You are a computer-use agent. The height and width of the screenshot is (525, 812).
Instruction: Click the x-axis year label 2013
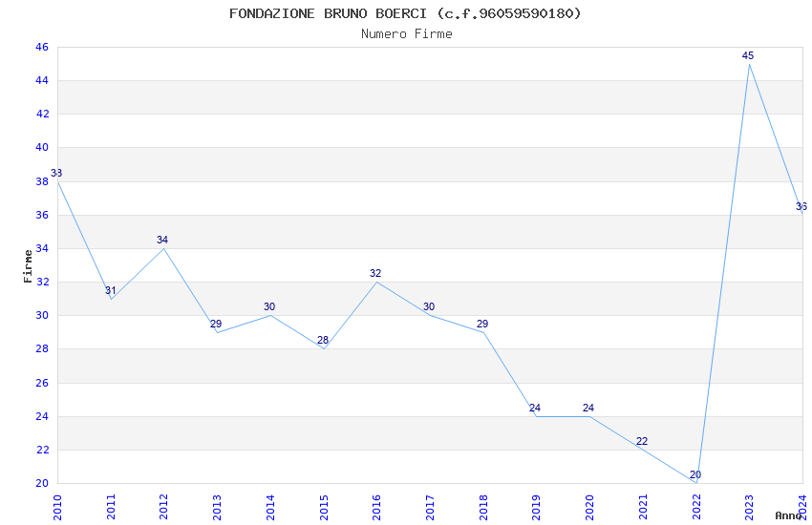click(x=217, y=508)
